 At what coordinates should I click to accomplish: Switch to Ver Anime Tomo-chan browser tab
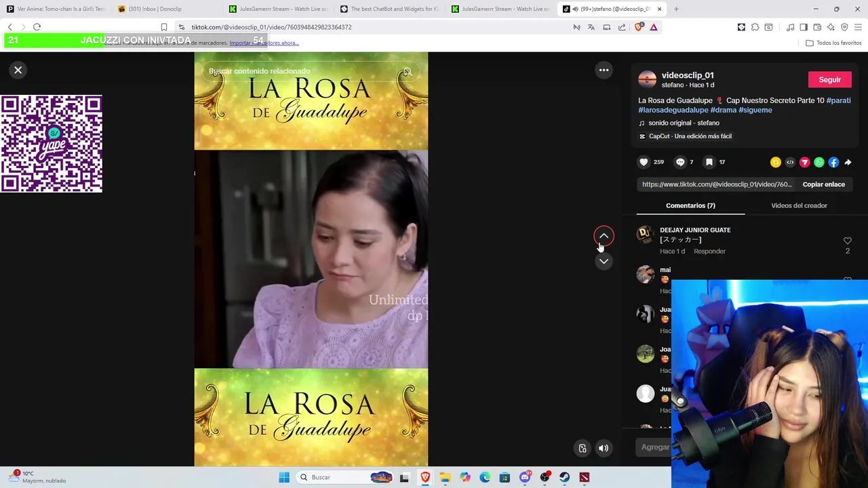coord(56,9)
